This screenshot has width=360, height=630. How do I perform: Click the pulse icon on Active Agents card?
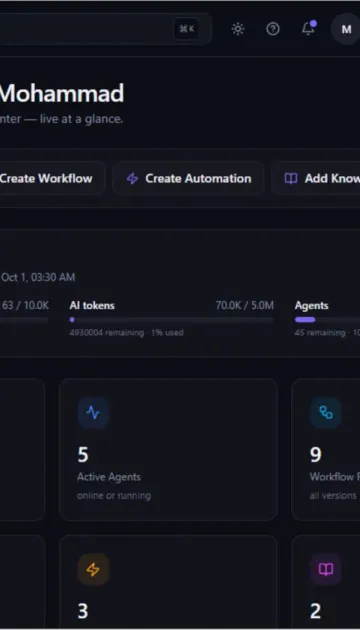93,413
